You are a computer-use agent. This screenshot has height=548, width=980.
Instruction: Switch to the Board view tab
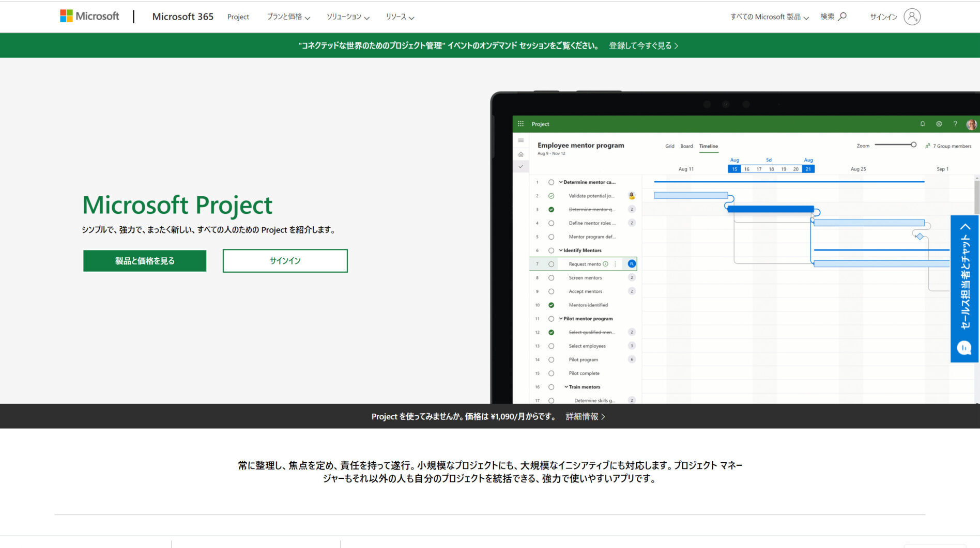686,146
